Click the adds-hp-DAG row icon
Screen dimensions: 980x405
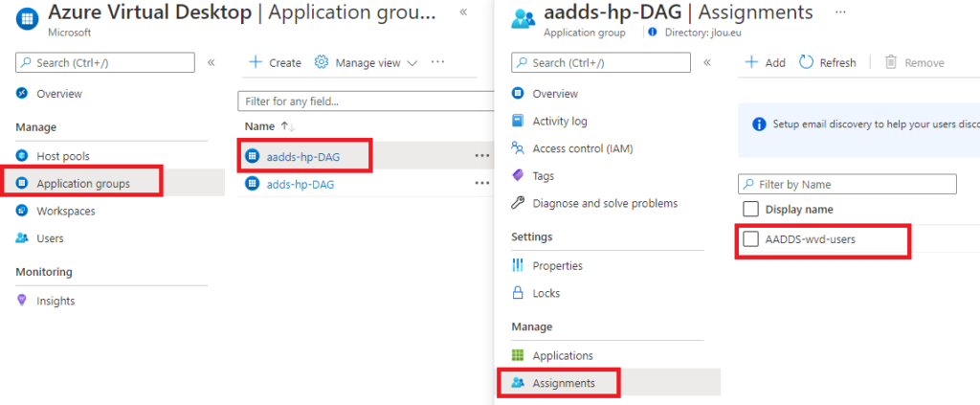pyautogui.click(x=252, y=183)
